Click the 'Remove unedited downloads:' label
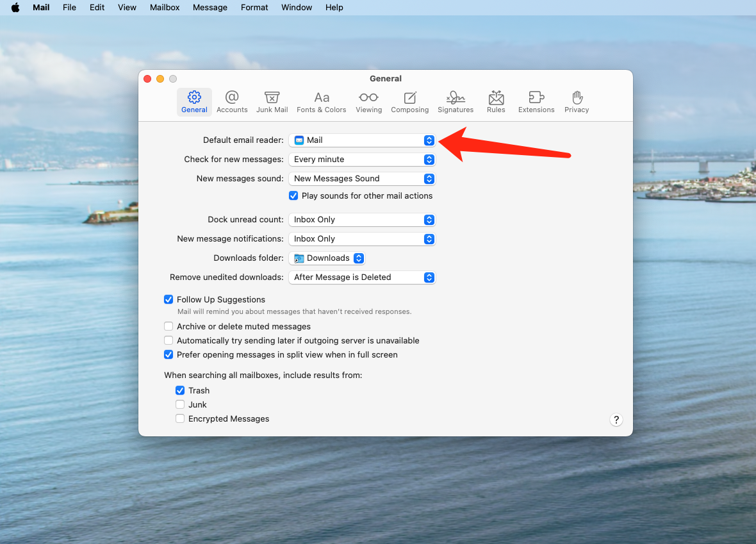Image resolution: width=756 pixels, height=544 pixels. click(227, 277)
